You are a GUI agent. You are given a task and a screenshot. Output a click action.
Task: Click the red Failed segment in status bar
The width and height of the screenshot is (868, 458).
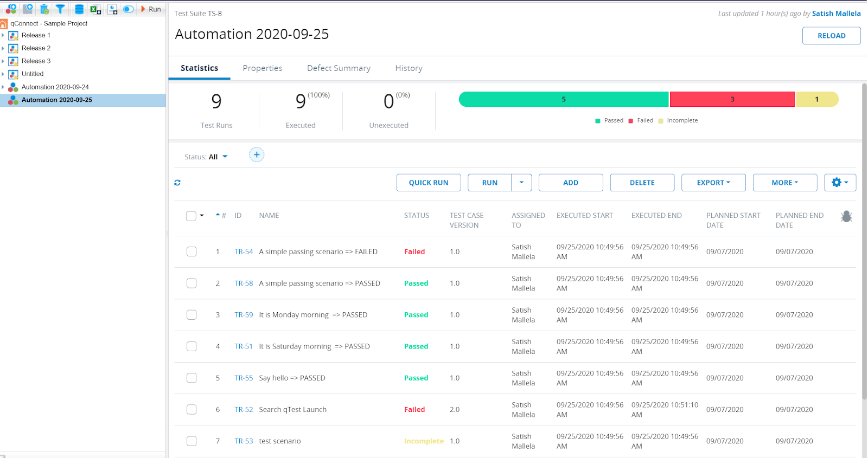coord(732,99)
